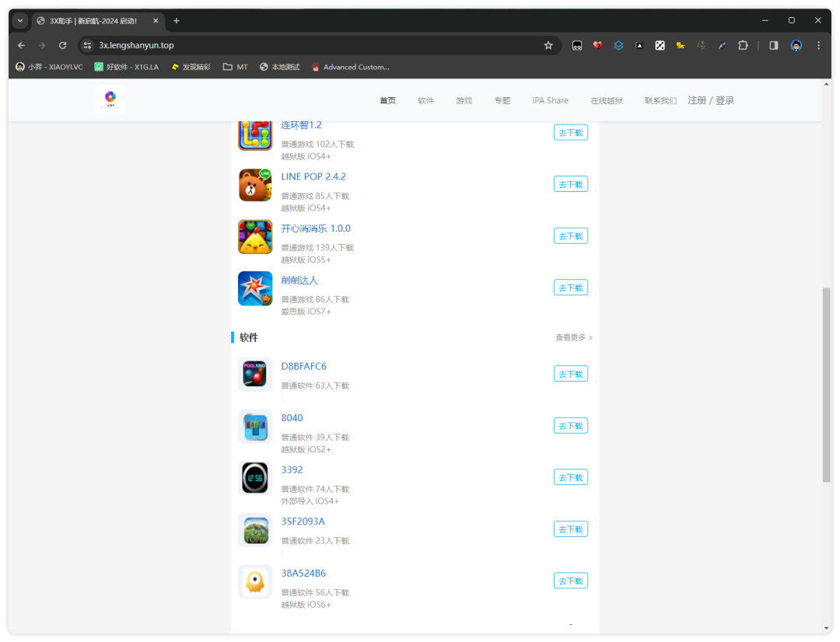Bookmark this page with star icon
Viewport: 840px width, 642px height.
(x=548, y=46)
